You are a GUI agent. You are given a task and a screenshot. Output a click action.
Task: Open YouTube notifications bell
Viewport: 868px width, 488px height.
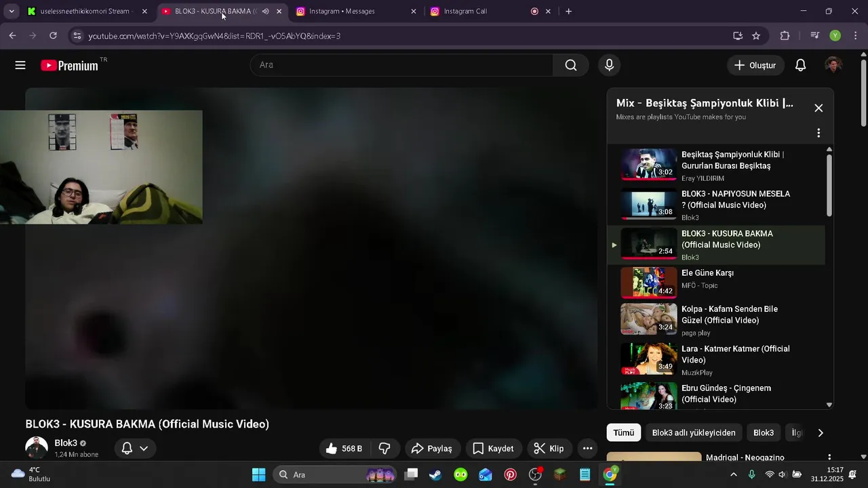[800, 65]
